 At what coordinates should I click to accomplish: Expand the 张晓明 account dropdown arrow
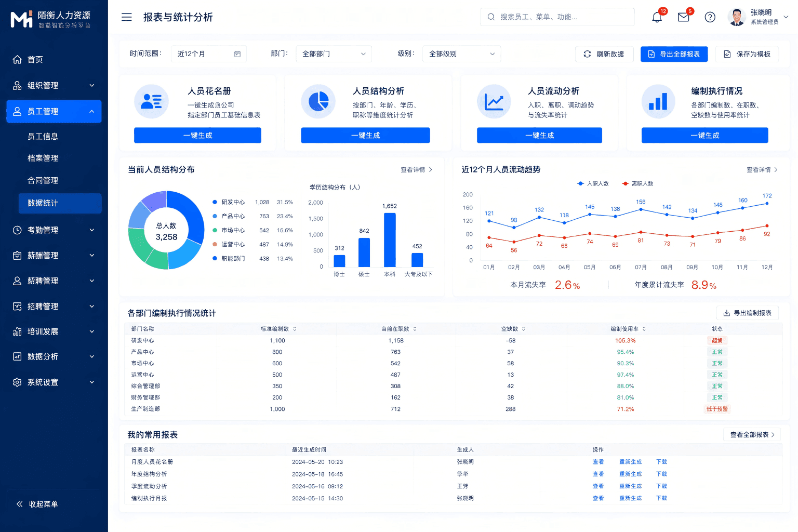click(x=786, y=17)
